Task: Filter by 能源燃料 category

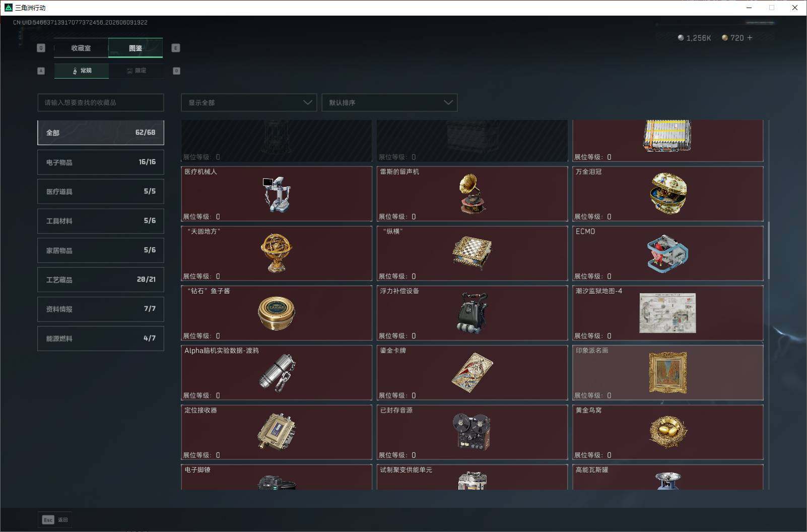Action: (101, 339)
